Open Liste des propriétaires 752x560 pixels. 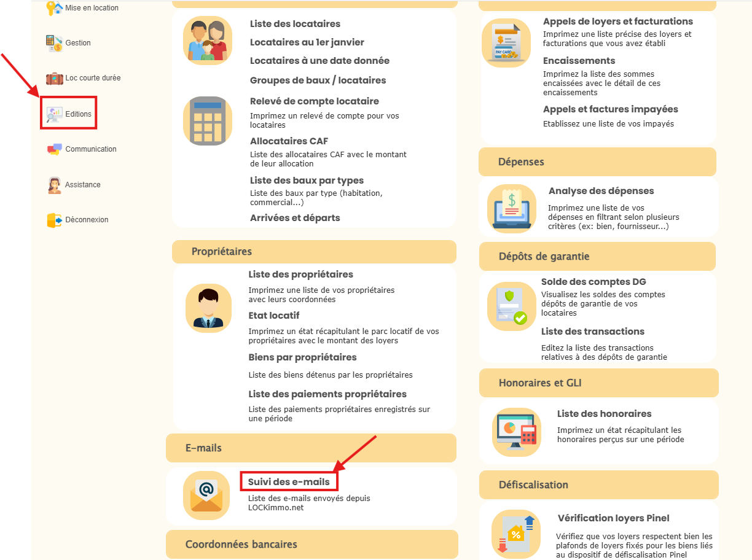point(301,274)
